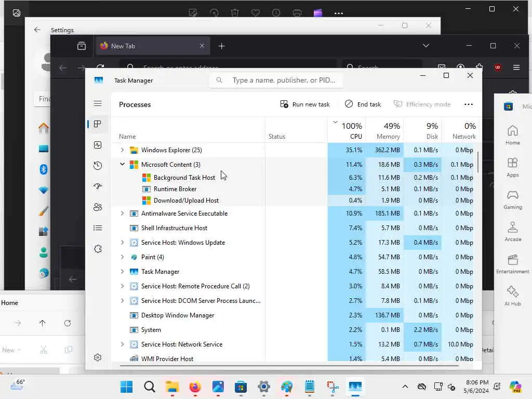
Task: Open AI Hub in Microsoft Store sidebar
Action: tap(512, 296)
